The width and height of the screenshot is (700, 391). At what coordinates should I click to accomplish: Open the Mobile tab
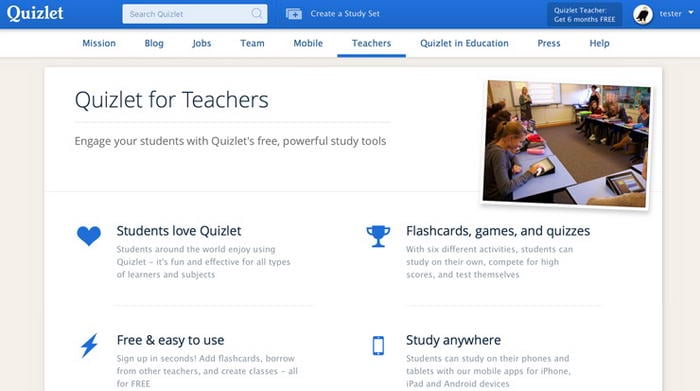point(308,43)
